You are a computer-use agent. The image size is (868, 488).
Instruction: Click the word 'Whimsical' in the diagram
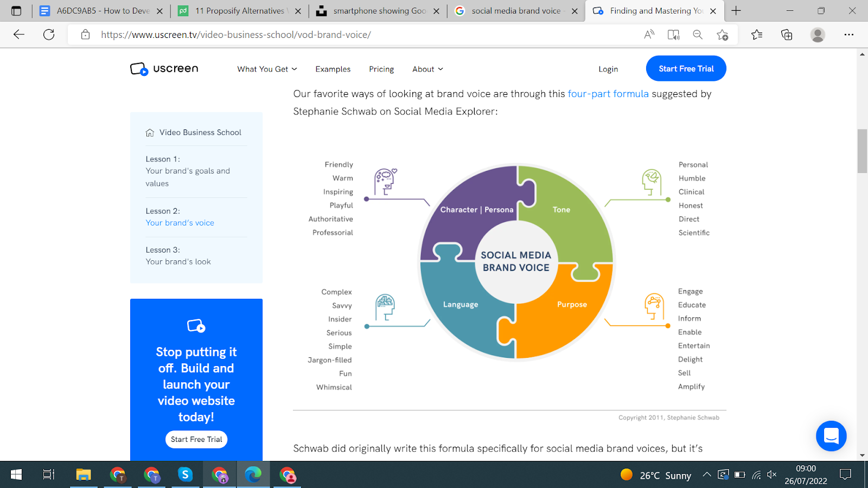tap(334, 387)
